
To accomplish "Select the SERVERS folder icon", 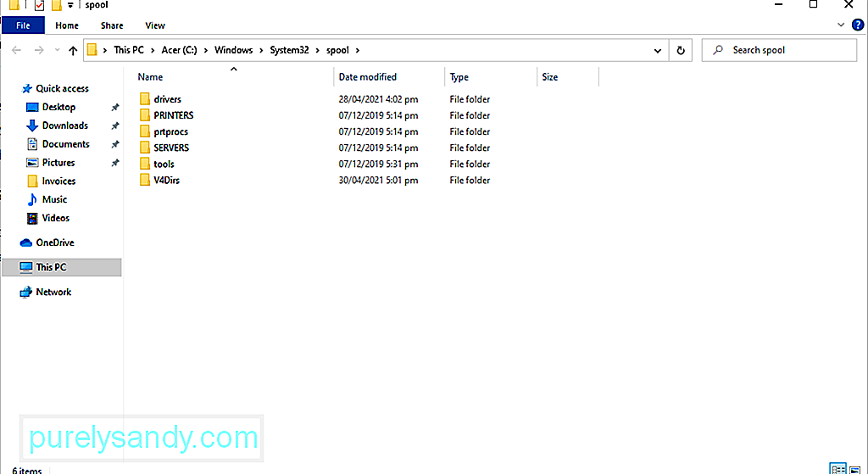I will [x=144, y=148].
